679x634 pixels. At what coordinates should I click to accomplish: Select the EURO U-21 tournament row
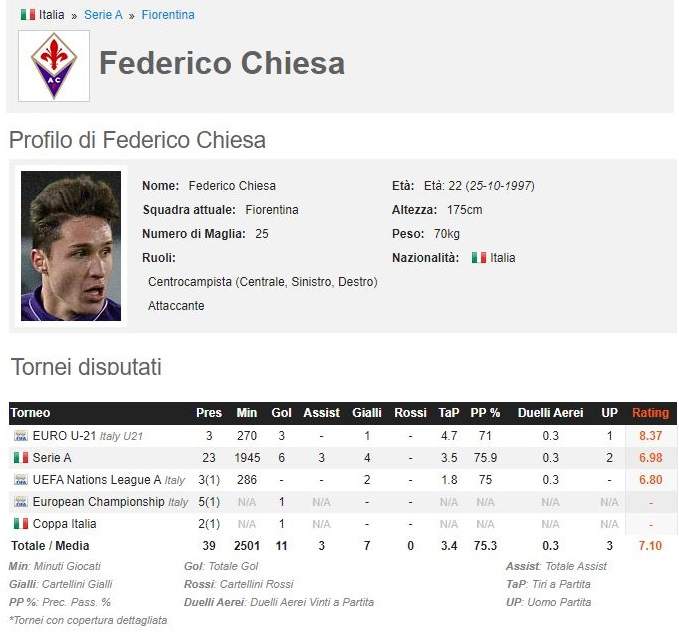[x=343, y=436]
